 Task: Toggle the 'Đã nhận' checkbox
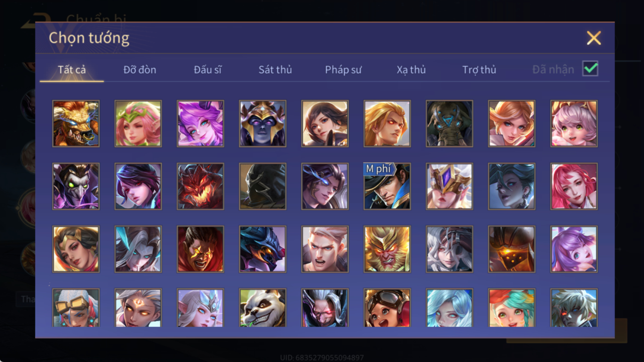click(x=590, y=69)
